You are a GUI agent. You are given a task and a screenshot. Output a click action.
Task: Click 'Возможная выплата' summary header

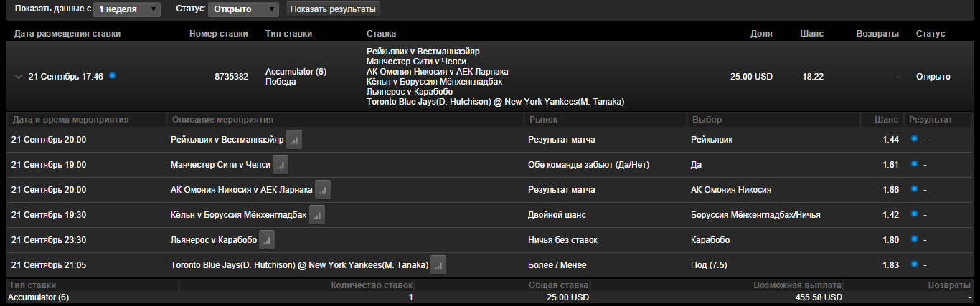[798, 285]
